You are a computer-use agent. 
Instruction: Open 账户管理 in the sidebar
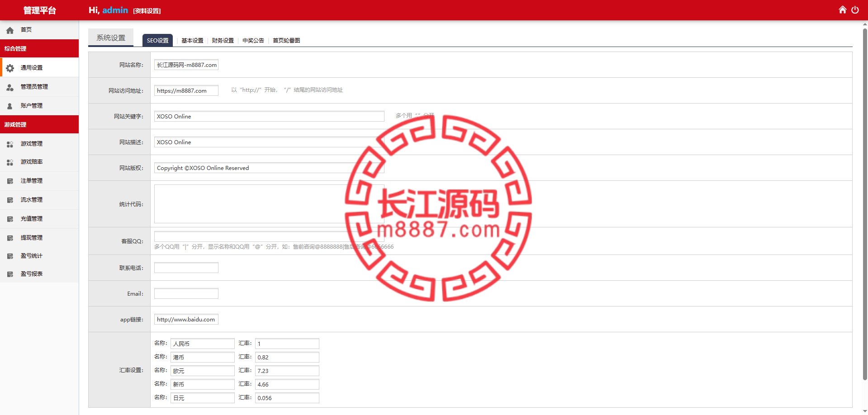(x=39, y=105)
